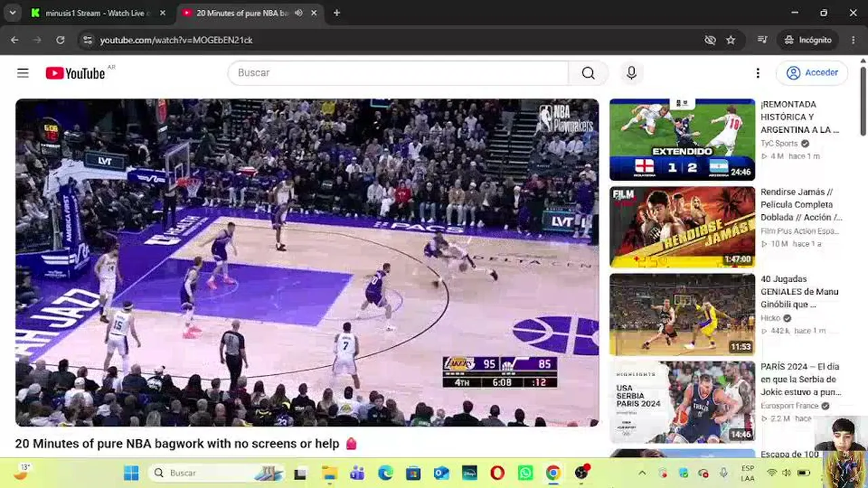Open WhatsApp from the taskbar
This screenshot has width=868, height=488.
[x=526, y=473]
